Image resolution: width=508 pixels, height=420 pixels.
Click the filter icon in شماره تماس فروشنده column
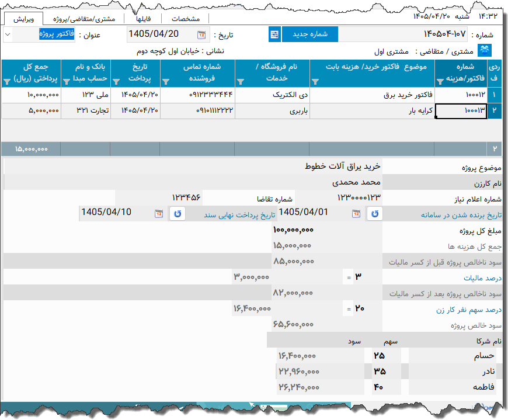(166, 82)
